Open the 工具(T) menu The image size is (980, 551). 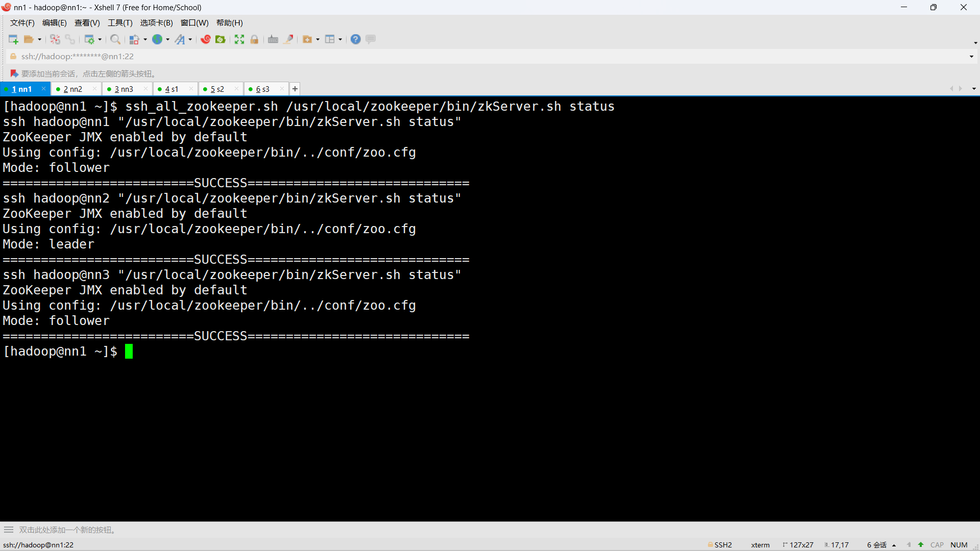tap(120, 23)
